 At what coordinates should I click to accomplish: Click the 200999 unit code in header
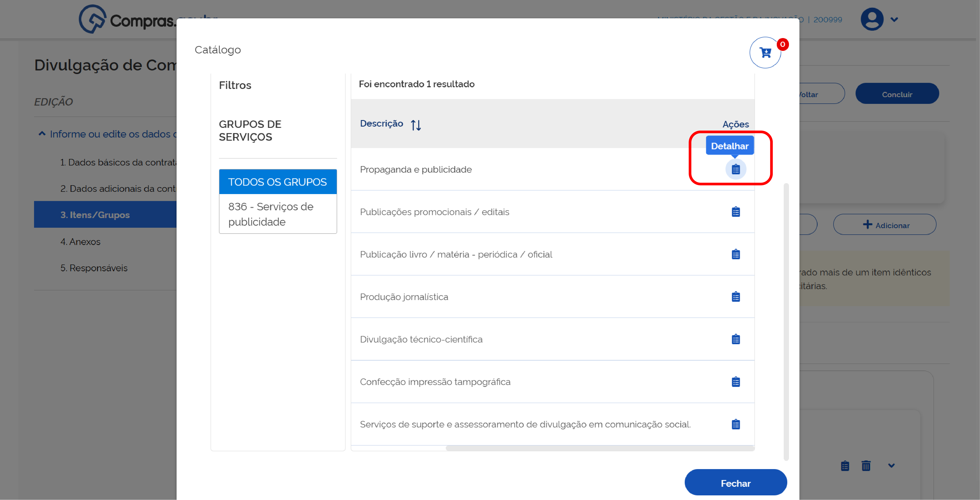[x=828, y=20]
